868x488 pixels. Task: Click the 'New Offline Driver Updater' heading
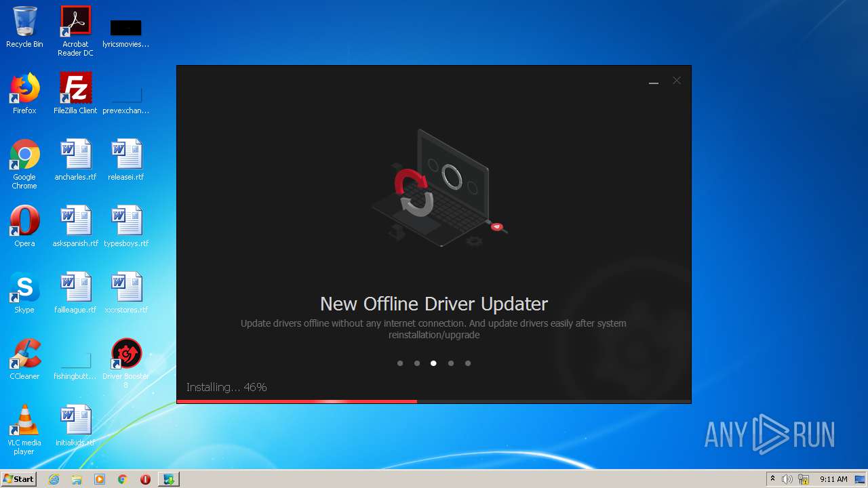coord(434,304)
